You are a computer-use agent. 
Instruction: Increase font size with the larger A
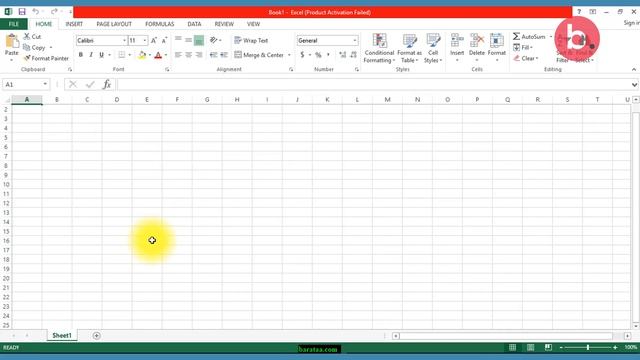[x=154, y=40]
